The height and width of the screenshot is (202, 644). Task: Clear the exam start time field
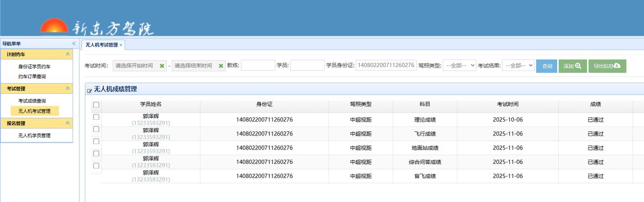coord(162,66)
